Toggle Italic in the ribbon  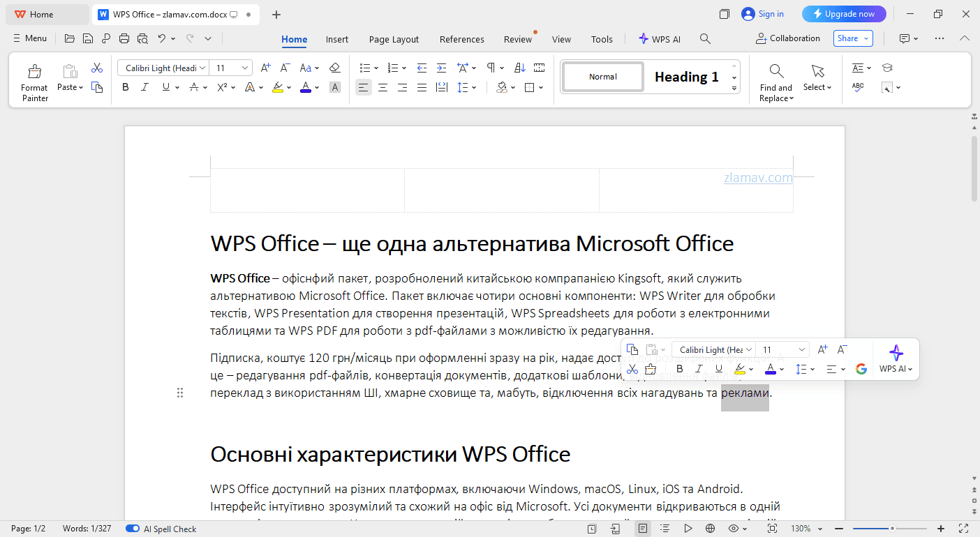tap(145, 87)
